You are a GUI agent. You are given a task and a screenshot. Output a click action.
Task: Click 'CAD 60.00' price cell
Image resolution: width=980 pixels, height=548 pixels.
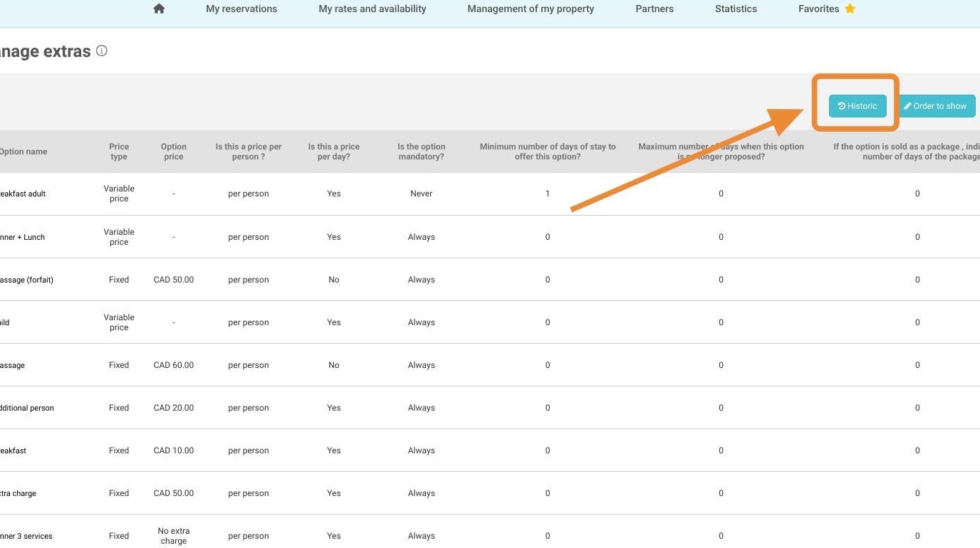click(x=174, y=365)
